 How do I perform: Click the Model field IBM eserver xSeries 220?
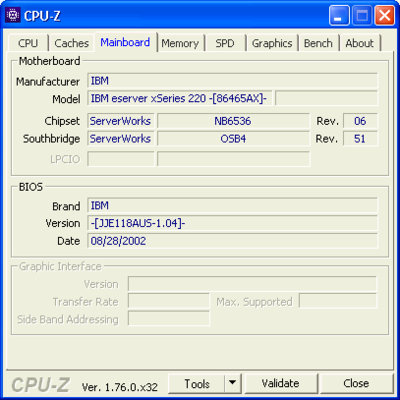(180, 99)
